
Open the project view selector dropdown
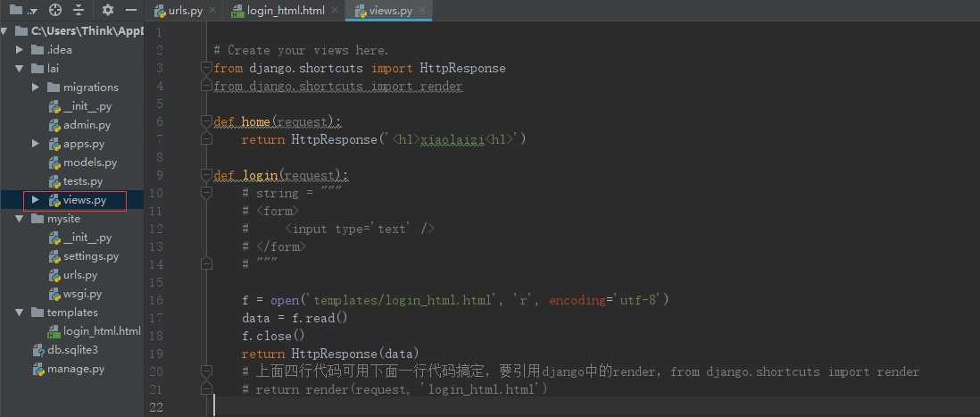tap(23, 10)
